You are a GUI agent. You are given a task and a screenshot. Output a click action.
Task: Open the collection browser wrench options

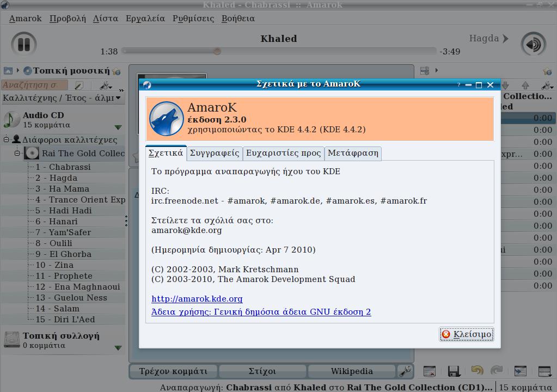point(106,85)
